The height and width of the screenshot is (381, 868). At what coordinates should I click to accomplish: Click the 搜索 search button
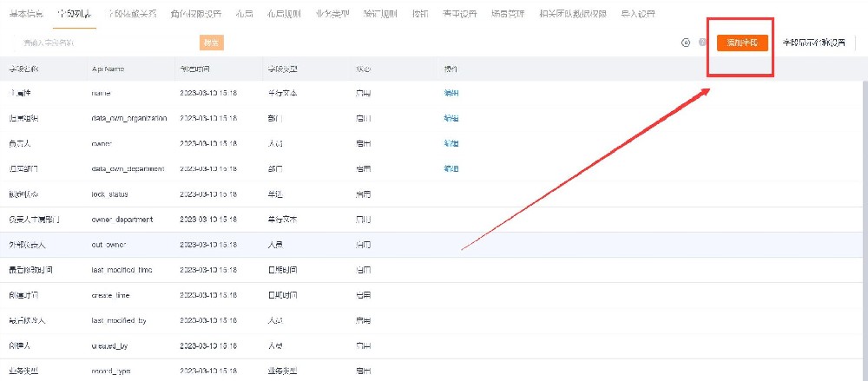[212, 43]
